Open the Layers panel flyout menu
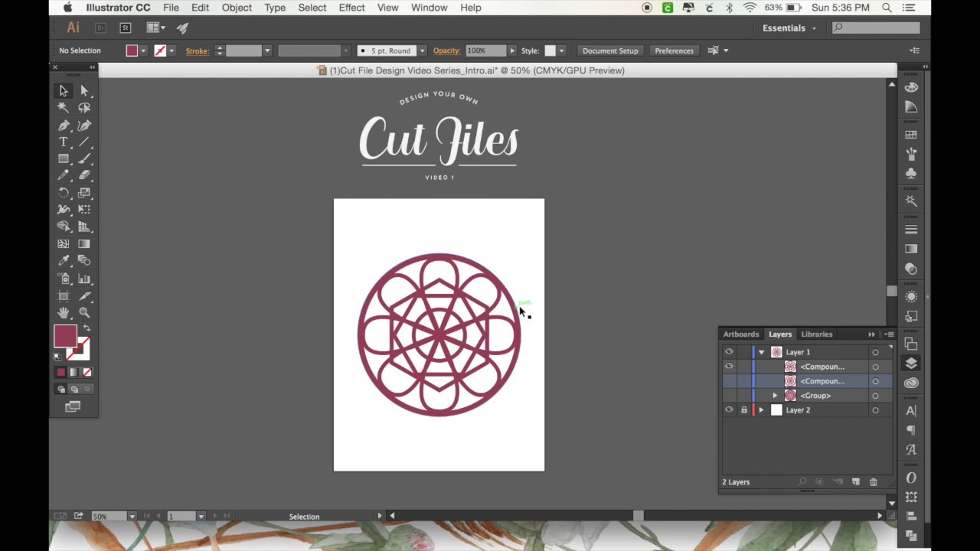The image size is (980, 551). pos(889,334)
